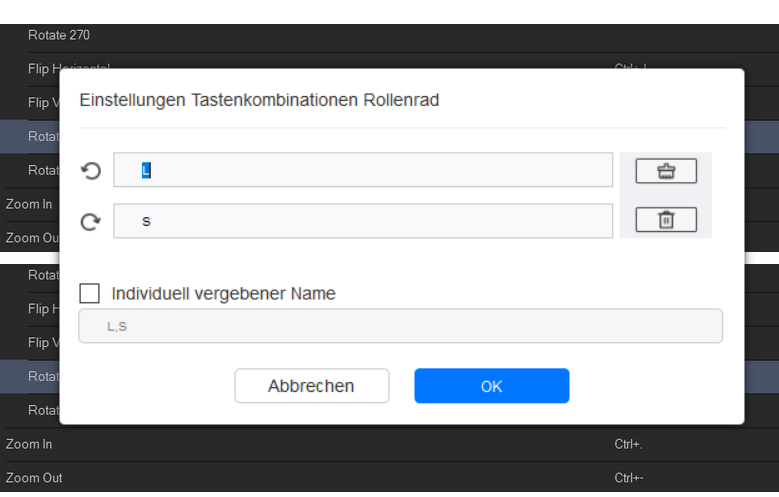The height and width of the screenshot is (497, 779).
Task: Focus the shortcut field containing s
Action: click(x=362, y=221)
